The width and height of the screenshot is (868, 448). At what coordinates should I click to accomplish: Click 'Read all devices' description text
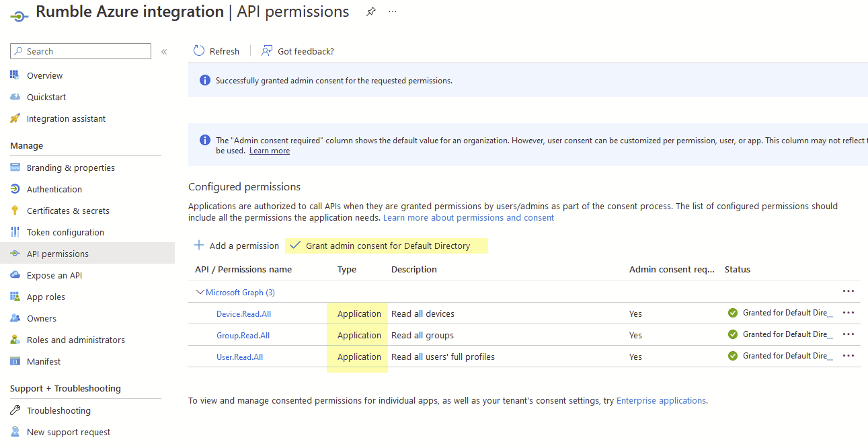pyautogui.click(x=423, y=313)
